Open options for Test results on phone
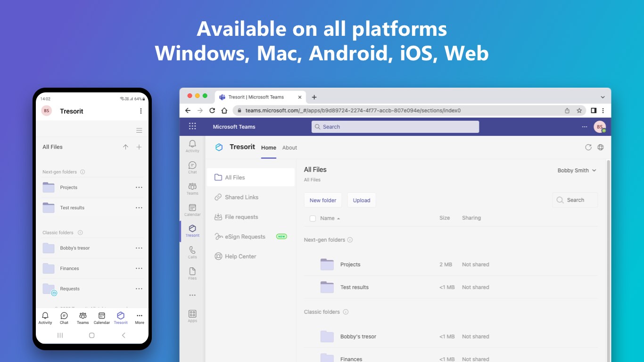The width and height of the screenshot is (644, 362). (139, 208)
